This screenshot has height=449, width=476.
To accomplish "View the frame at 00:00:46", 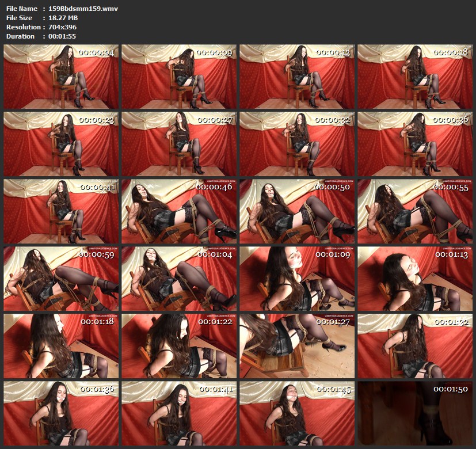I will 179,211.
